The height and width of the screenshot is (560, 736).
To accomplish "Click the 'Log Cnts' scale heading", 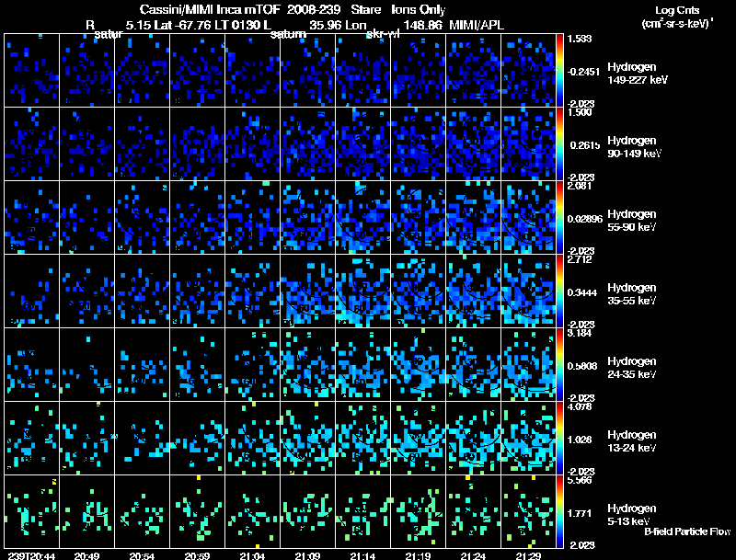I will pos(677,10).
